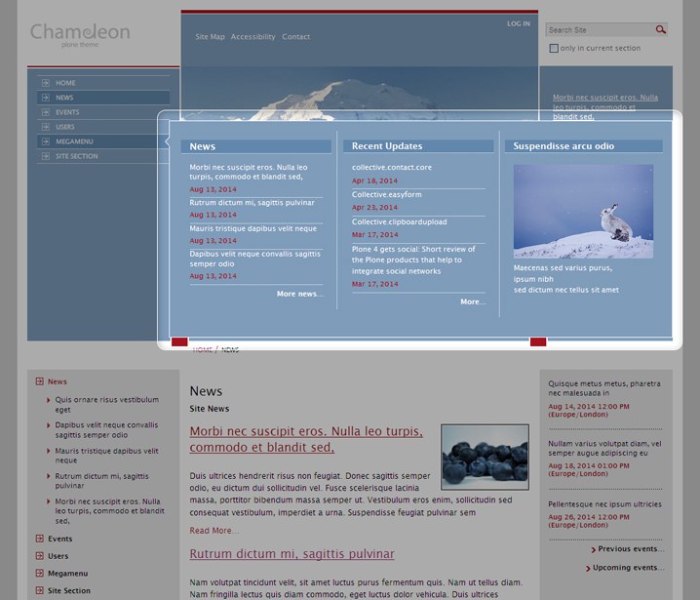Open Rutrum dictum mi item in sidebar tree
Image resolution: width=700 pixels, height=600 pixels.
[101, 481]
